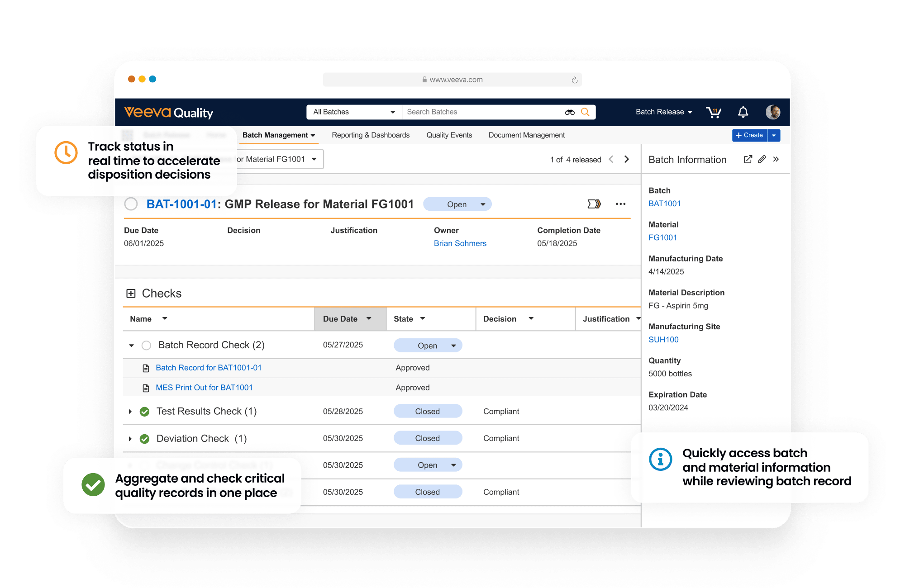
Task: Open batch information in new window
Action: pos(748,159)
